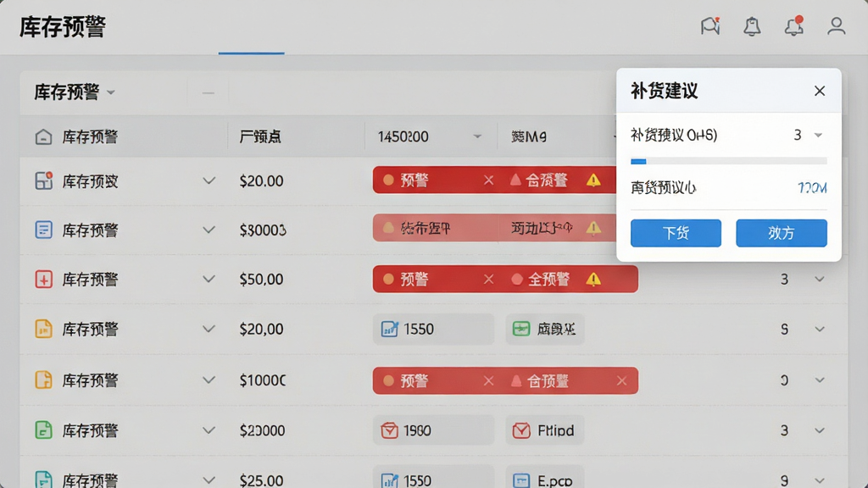The image size is (868, 488).
Task: Click the Ftlipd chip
Action: [545, 430]
